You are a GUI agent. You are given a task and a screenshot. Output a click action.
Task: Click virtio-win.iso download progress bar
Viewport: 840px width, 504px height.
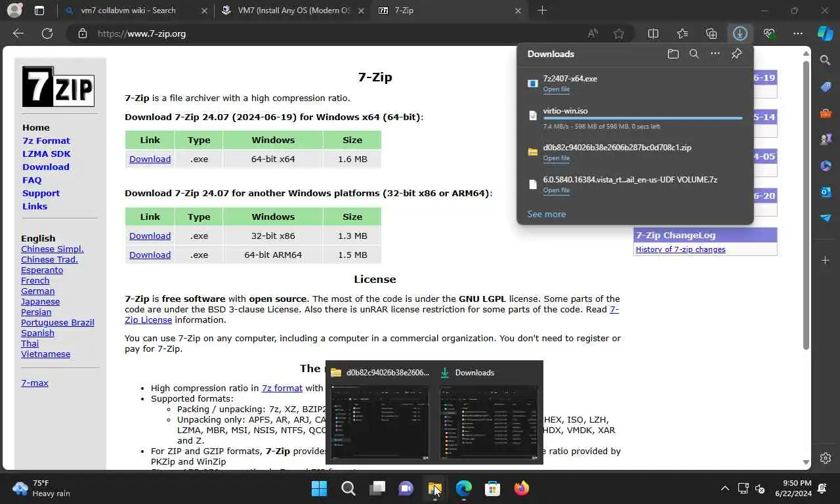(x=643, y=118)
